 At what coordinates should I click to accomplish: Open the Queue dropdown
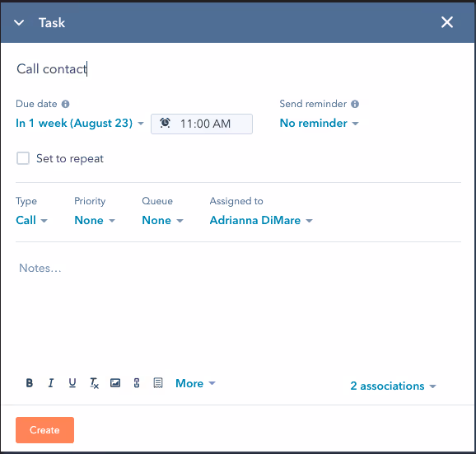(163, 220)
